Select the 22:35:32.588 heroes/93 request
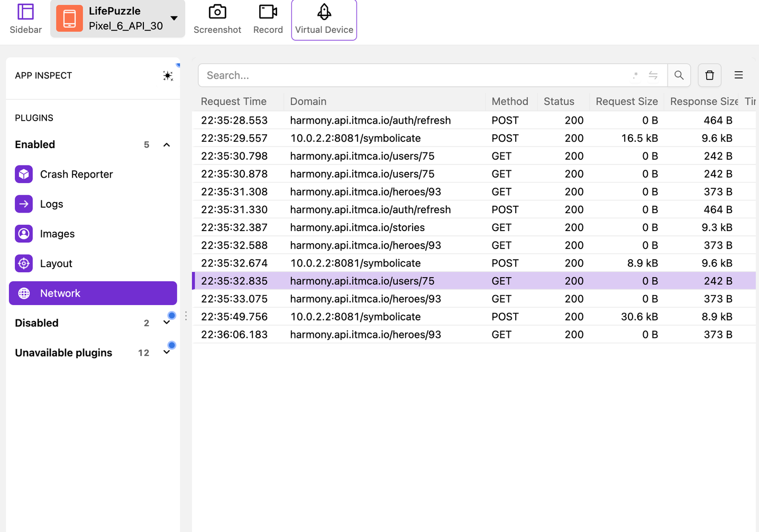759x532 pixels. 474,245
